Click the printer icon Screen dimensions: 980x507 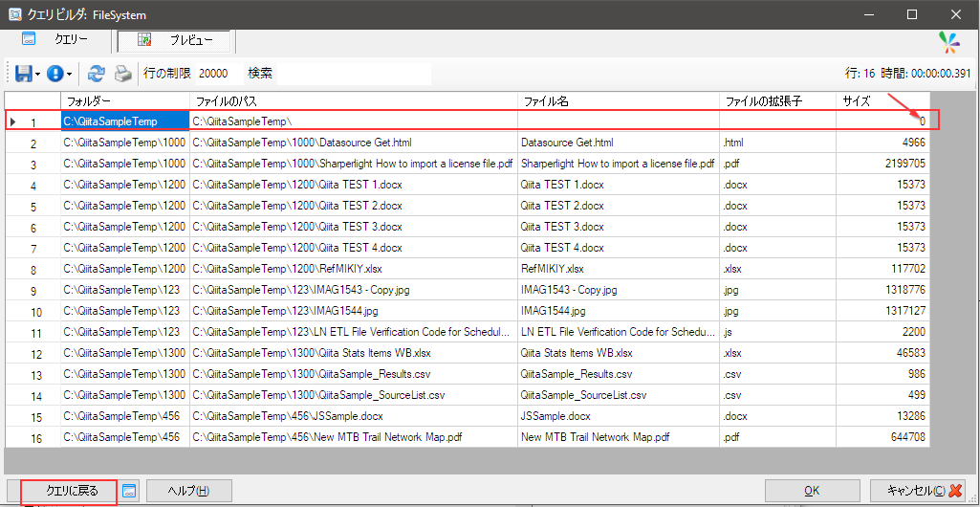click(123, 74)
